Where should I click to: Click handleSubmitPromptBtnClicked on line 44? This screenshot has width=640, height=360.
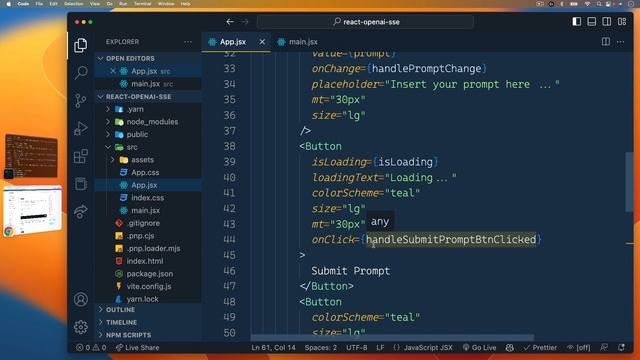pyautogui.click(x=451, y=240)
